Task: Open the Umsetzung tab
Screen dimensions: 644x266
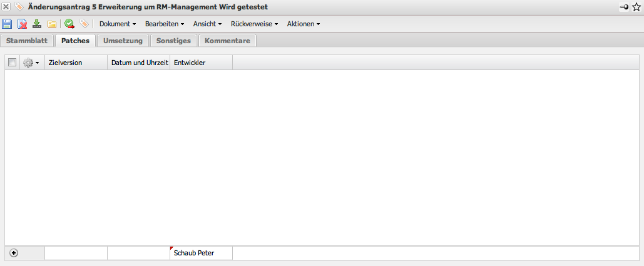Action: click(x=123, y=41)
